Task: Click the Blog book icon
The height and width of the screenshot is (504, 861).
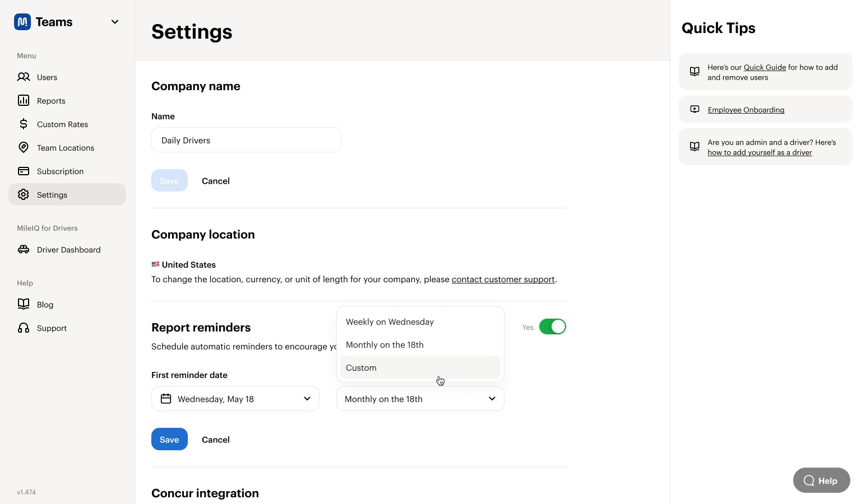Action: (x=24, y=304)
